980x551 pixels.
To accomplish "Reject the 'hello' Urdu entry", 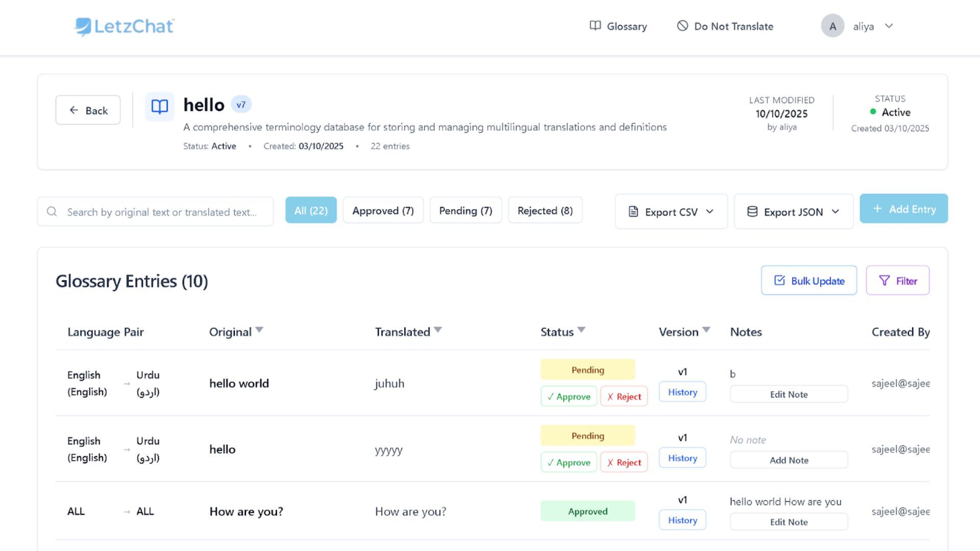I will 624,463.
